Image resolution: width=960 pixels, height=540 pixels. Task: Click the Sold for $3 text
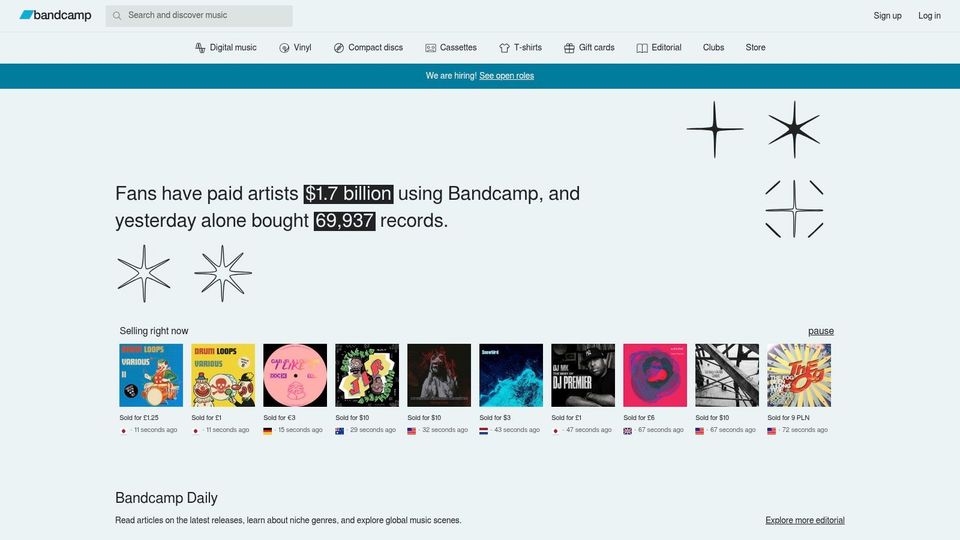click(x=495, y=418)
